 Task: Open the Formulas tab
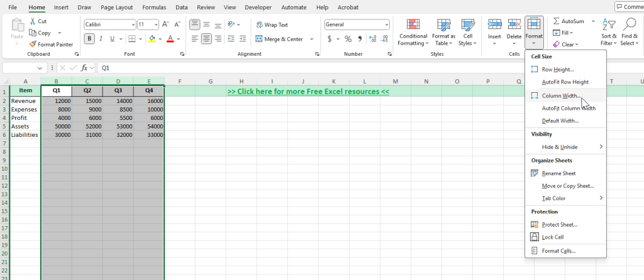tap(155, 8)
